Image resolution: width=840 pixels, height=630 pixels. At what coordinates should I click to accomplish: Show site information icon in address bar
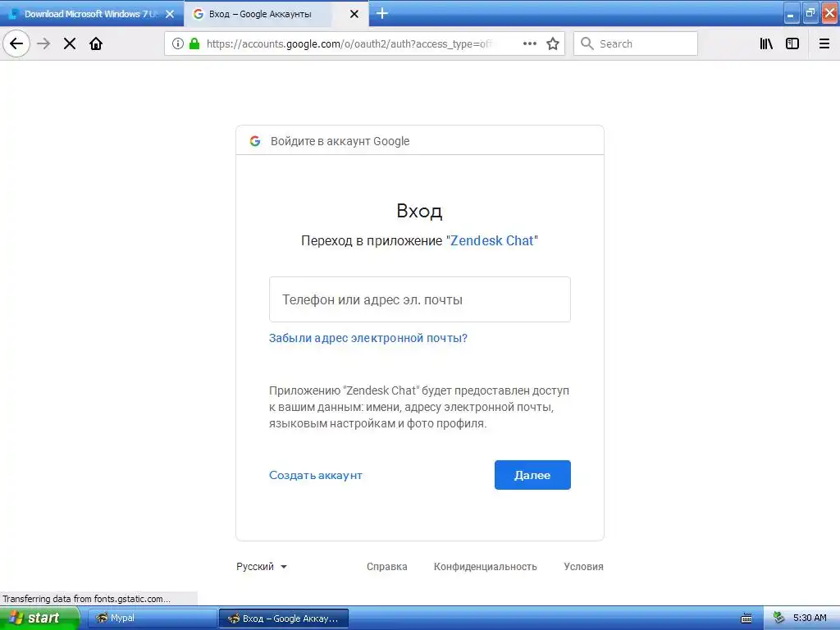tap(178, 43)
